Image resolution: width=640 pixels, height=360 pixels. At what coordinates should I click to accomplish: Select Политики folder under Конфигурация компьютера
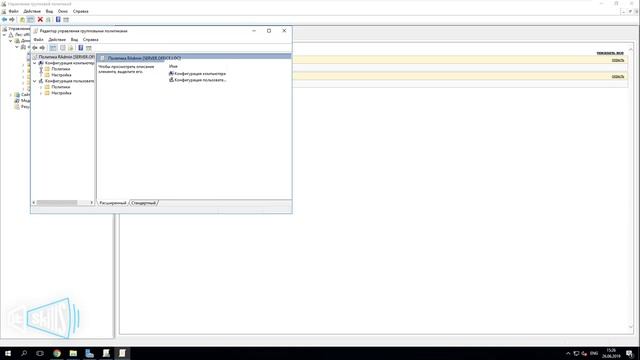pos(61,69)
